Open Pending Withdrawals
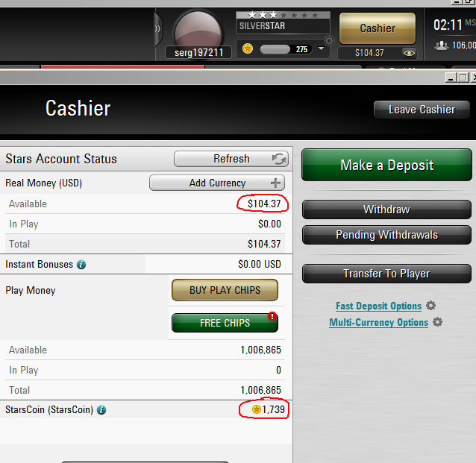Screen dimensions: 476x463 386,235
